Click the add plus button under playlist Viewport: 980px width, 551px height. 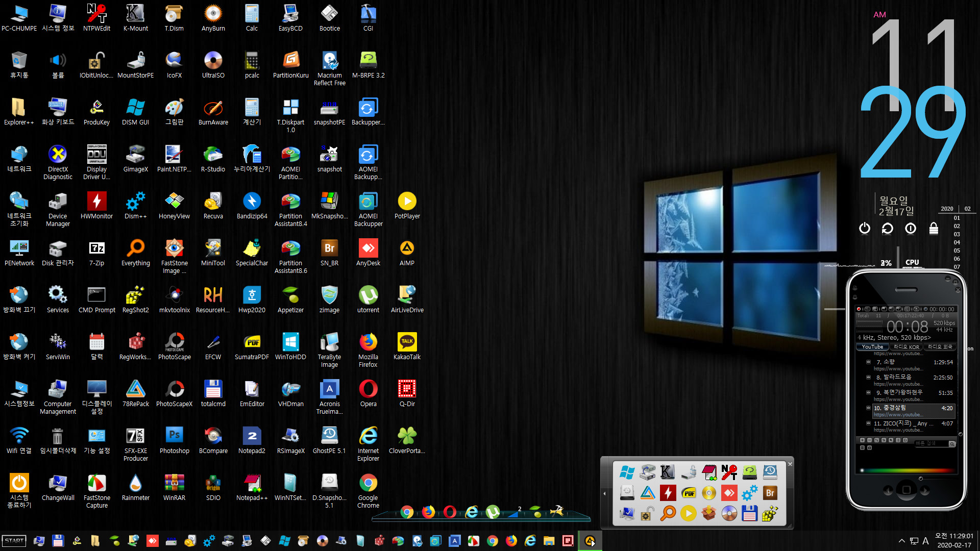[x=862, y=440]
